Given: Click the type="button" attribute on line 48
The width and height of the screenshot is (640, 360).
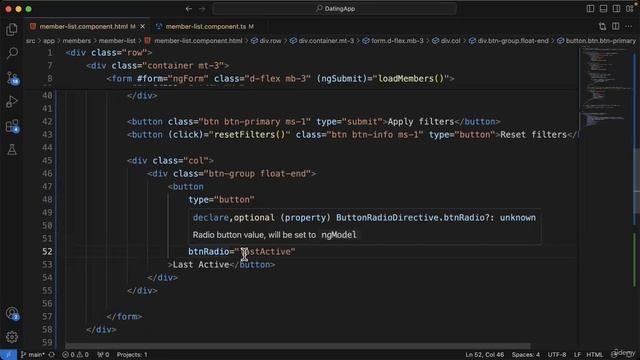Looking at the screenshot, I should click(x=221, y=200).
